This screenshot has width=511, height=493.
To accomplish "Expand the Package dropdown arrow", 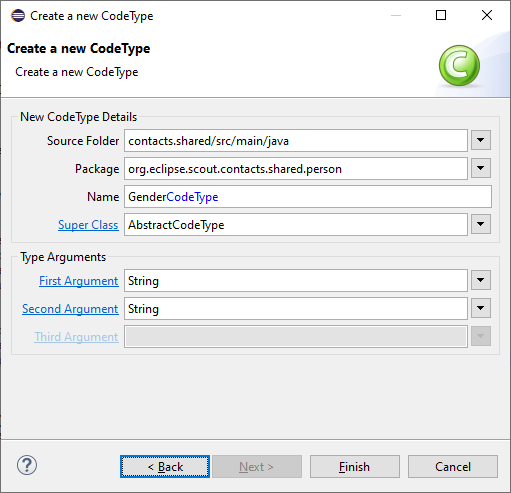I will tap(481, 168).
